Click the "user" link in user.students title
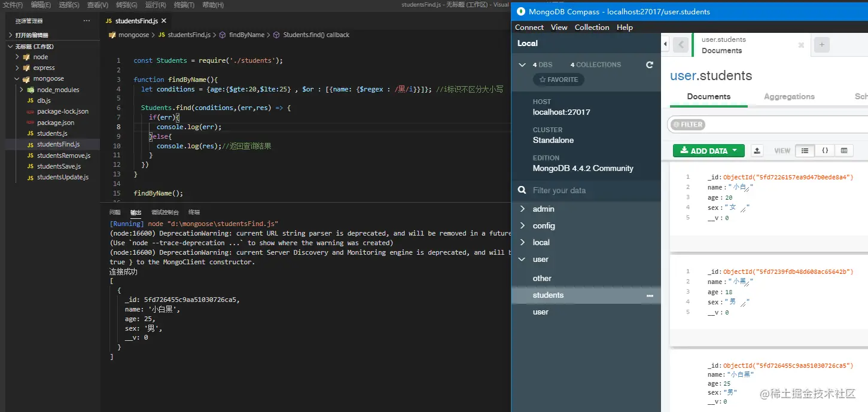This screenshot has height=412, width=868. click(x=683, y=76)
